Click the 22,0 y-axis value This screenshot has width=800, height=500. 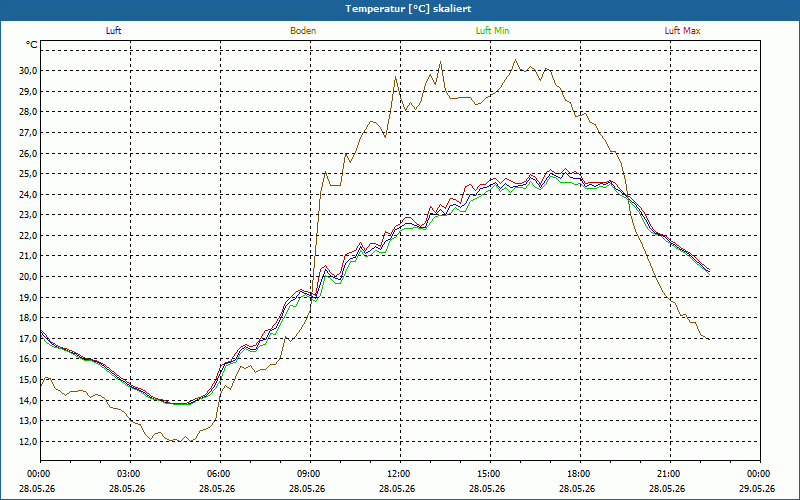[29, 235]
